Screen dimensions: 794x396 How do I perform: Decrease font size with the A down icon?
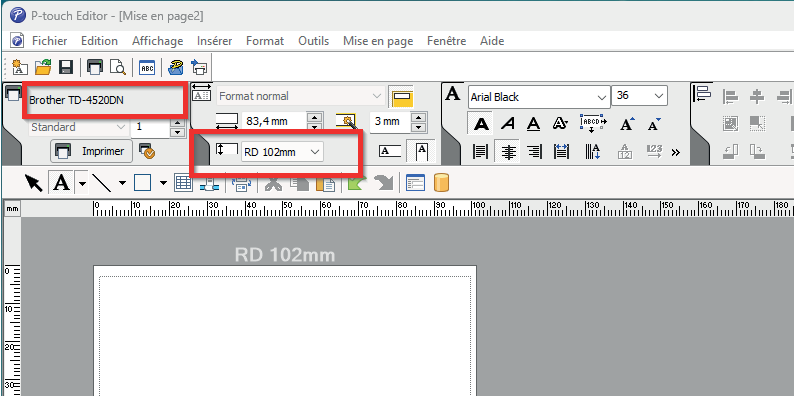tap(654, 124)
